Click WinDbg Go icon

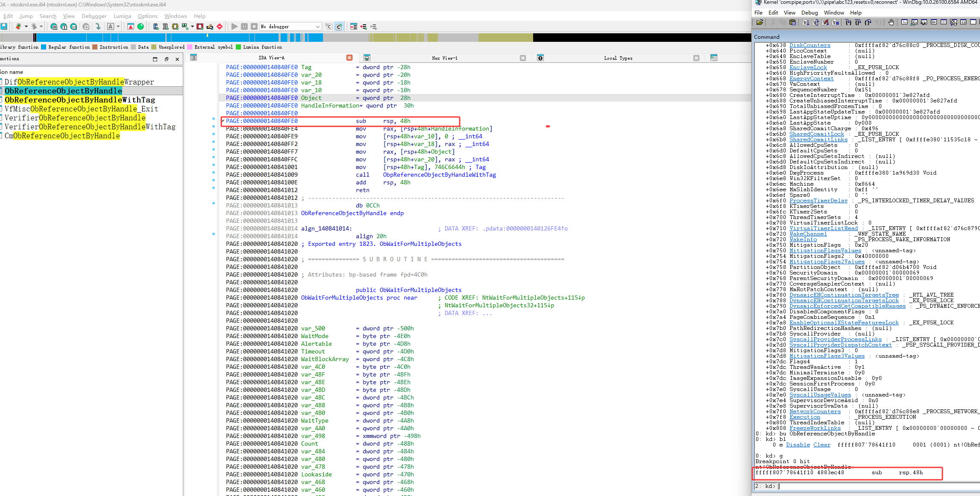click(805, 22)
